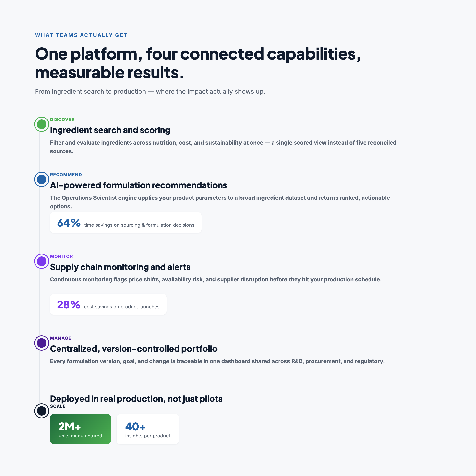The height and width of the screenshot is (476, 476).
Task: Click the AI-powered formulation recommendations heading
Action: [138, 185]
